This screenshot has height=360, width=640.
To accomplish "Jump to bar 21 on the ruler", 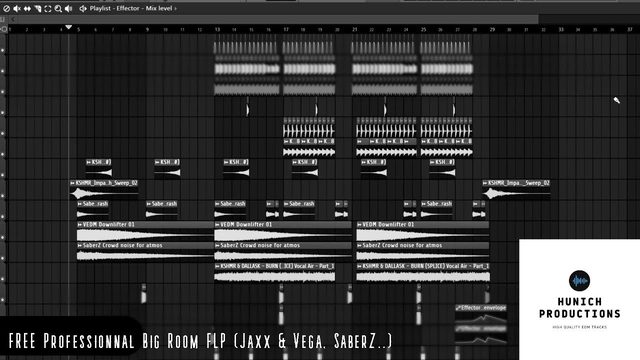I will point(355,29).
